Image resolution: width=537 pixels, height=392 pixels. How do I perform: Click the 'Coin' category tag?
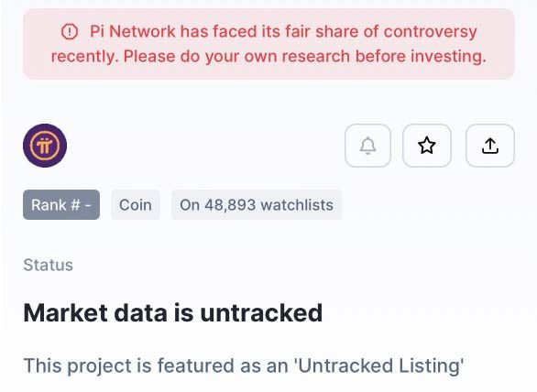136,205
